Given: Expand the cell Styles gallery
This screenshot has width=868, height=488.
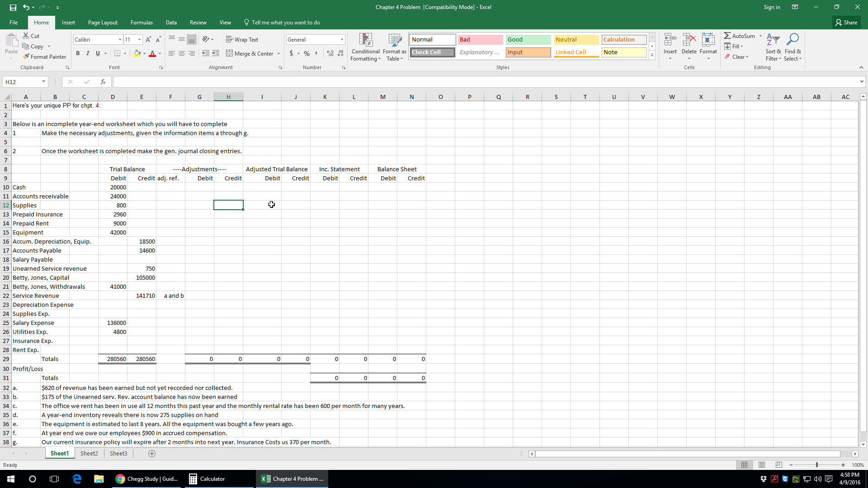Looking at the screenshot, I should 652,55.
